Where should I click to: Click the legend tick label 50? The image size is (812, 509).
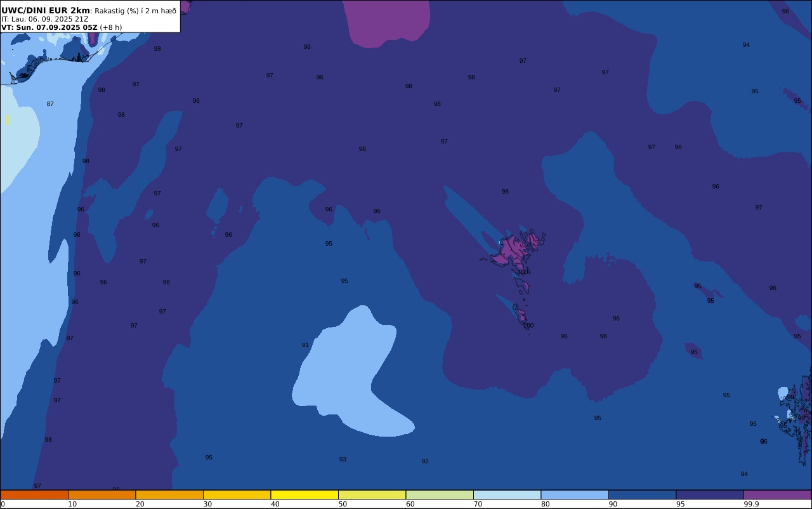click(343, 504)
